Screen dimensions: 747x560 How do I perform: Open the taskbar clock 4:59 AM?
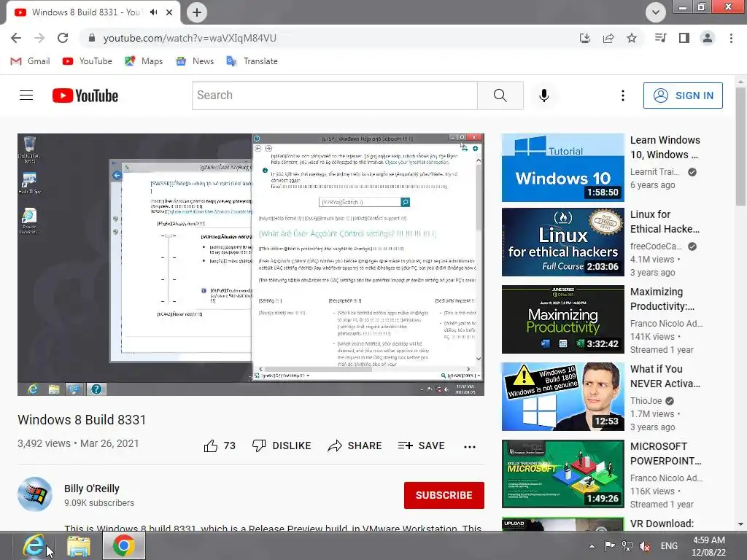(x=709, y=546)
